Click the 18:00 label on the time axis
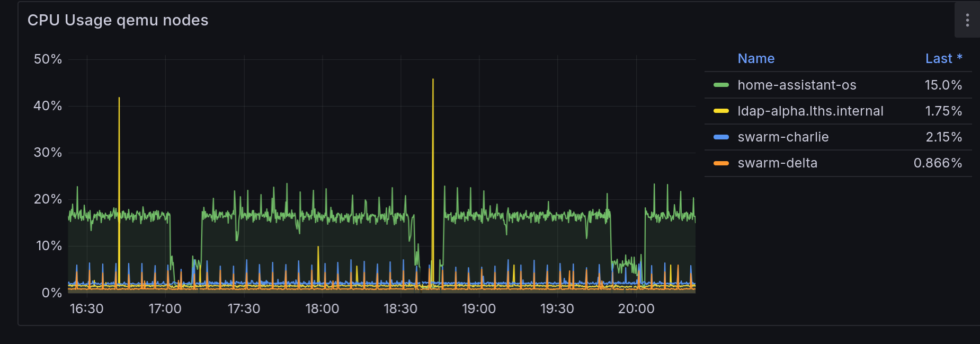This screenshot has height=344, width=980. tap(322, 308)
